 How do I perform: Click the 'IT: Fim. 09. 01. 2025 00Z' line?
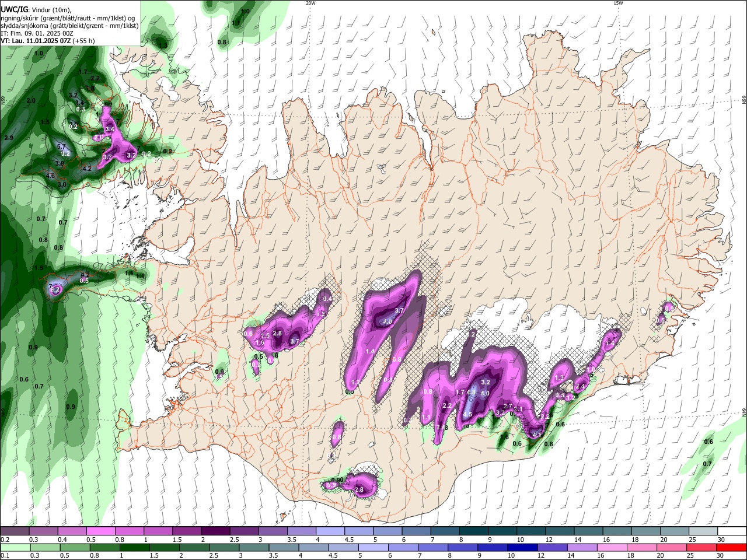[36, 34]
